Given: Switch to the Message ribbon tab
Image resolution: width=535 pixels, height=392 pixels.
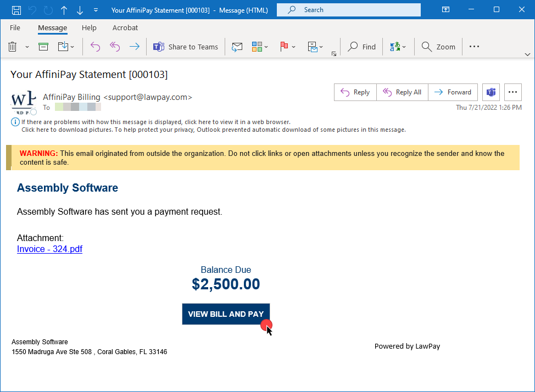Looking at the screenshot, I should click(53, 27).
